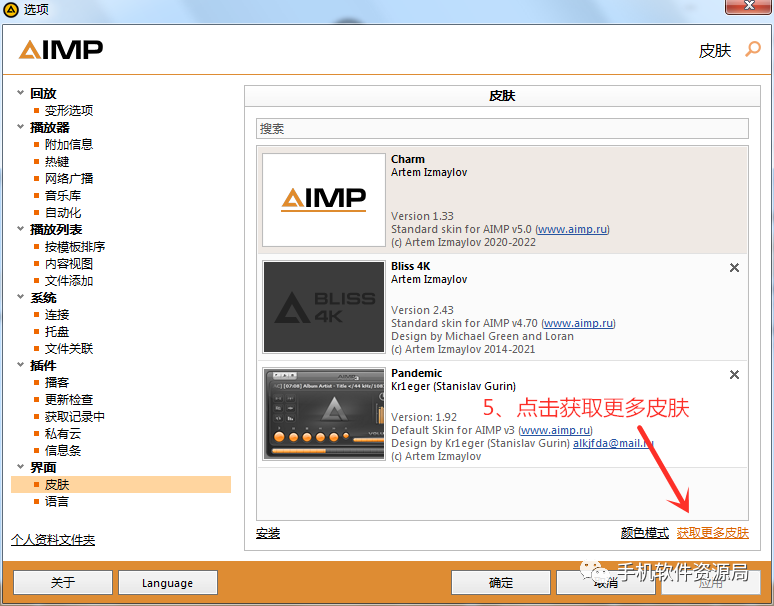The height and width of the screenshot is (606, 774).
Task: Click the 播放器 category heading
Action: (x=49, y=127)
